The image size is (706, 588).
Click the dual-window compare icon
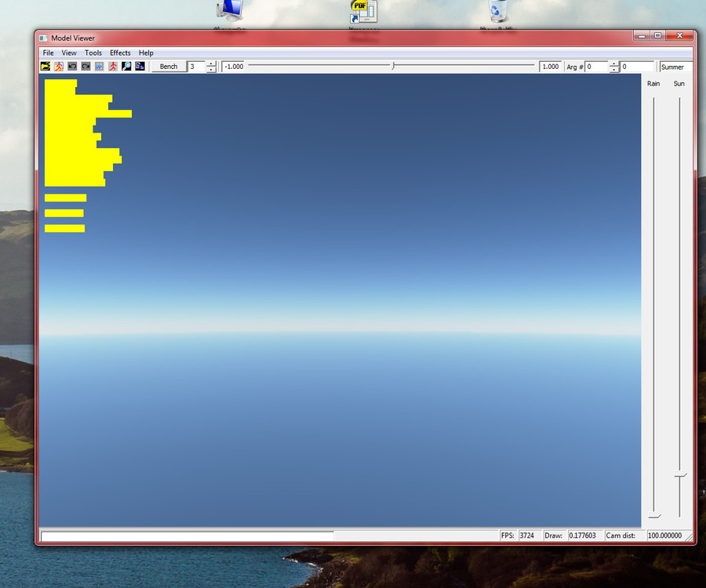pyautogui.click(x=141, y=67)
